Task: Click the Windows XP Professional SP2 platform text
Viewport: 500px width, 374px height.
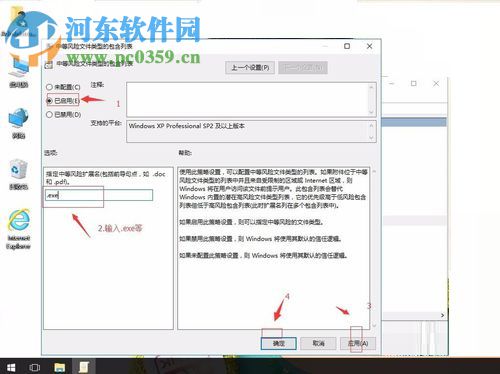Action: (186, 126)
